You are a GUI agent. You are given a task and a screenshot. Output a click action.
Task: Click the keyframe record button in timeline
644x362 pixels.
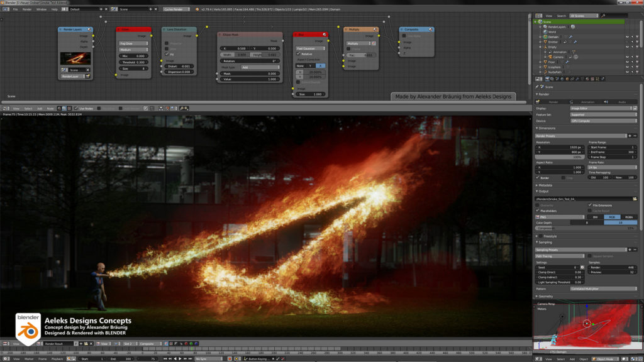click(x=230, y=359)
